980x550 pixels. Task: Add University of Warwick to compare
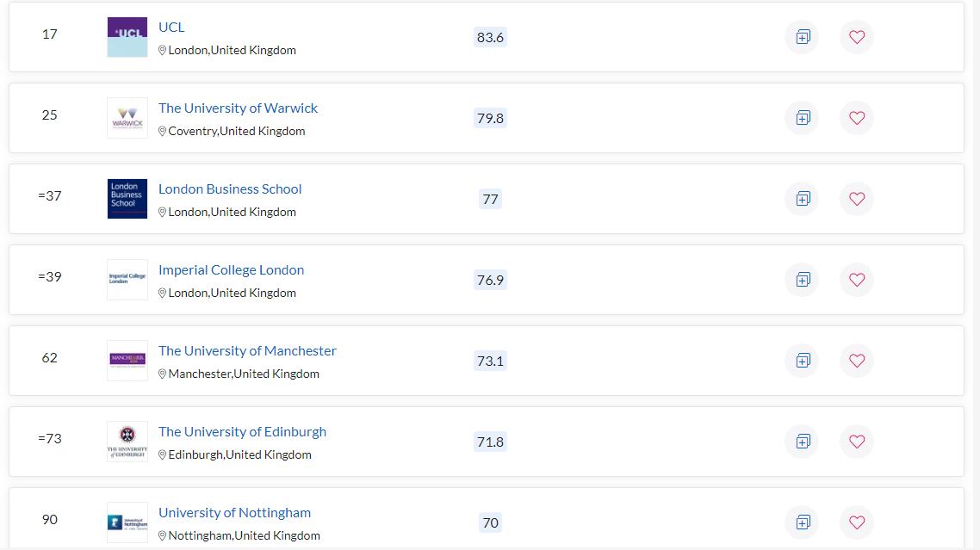[802, 118]
